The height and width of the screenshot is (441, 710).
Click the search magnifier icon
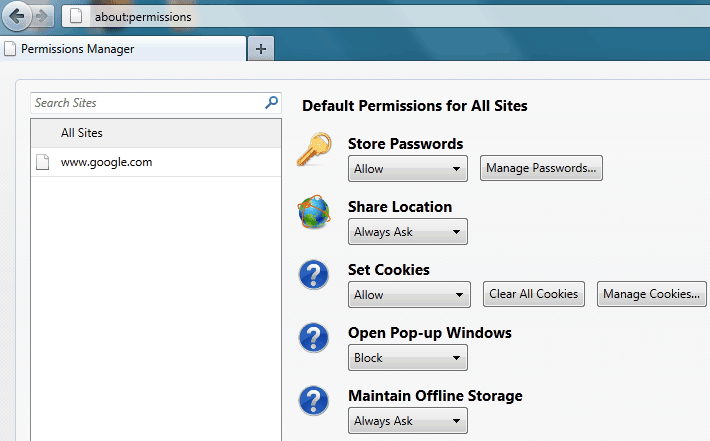271,103
